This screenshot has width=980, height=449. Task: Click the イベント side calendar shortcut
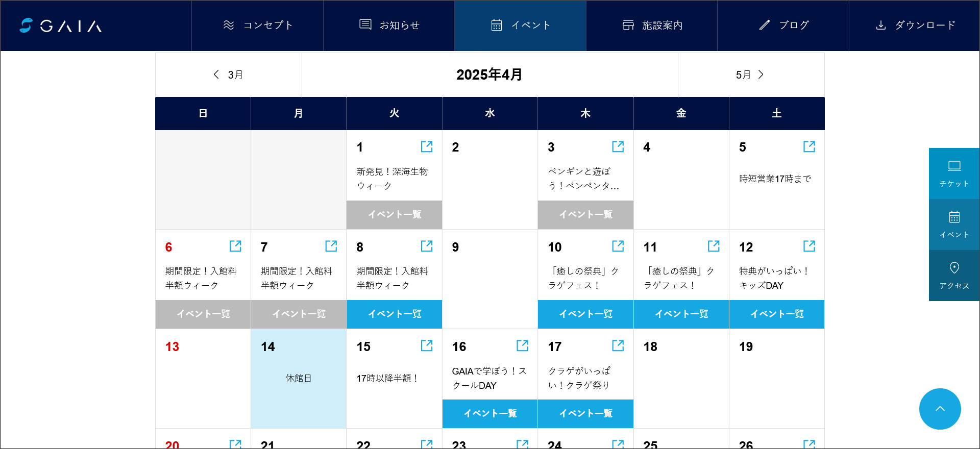coord(954,224)
